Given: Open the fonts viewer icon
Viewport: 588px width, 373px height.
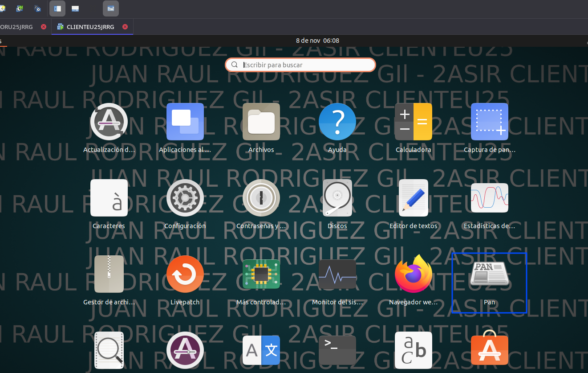Looking at the screenshot, I should pos(414,350).
